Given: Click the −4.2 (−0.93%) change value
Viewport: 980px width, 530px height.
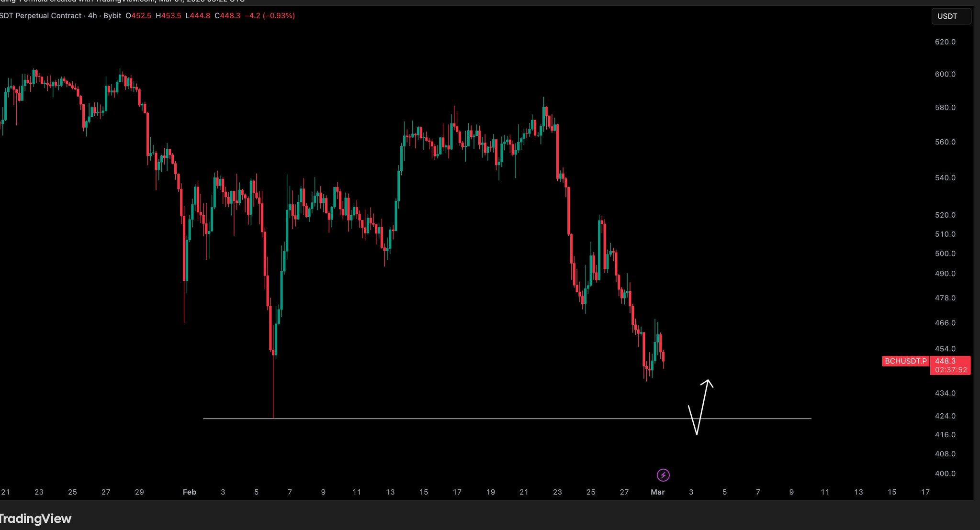Looking at the screenshot, I should [x=270, y=16].
